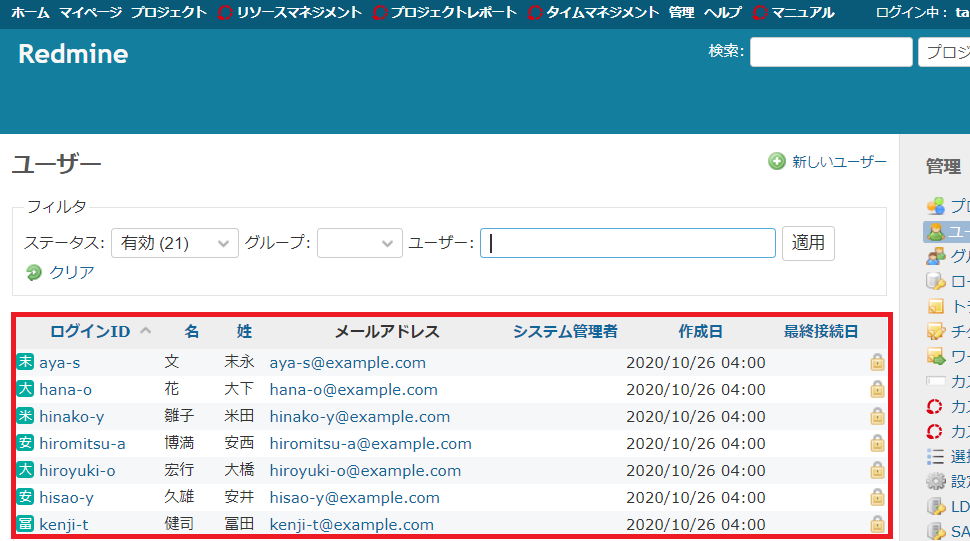970x541 pixels.
Task: Open the Status 有効 (21) dropdown
Action: [175, 243]
